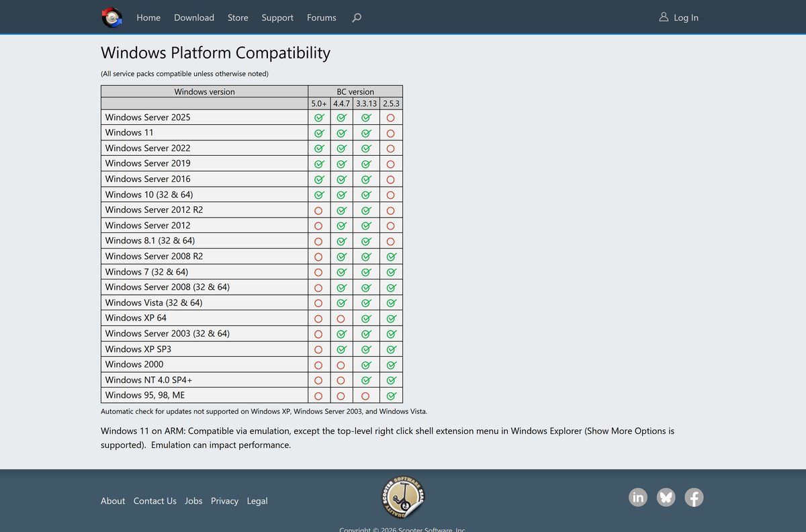Image resolution: width=806 pixels, height=532 pixels.
Task: Click Windows XP SP3 circle under 5.0+
Action: (x=318, y=349)
